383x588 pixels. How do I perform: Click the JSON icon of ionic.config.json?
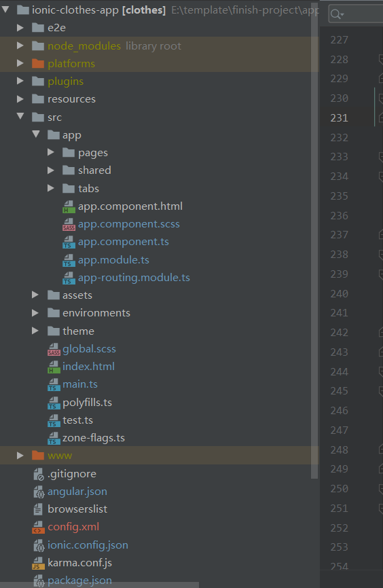[39, 545]
